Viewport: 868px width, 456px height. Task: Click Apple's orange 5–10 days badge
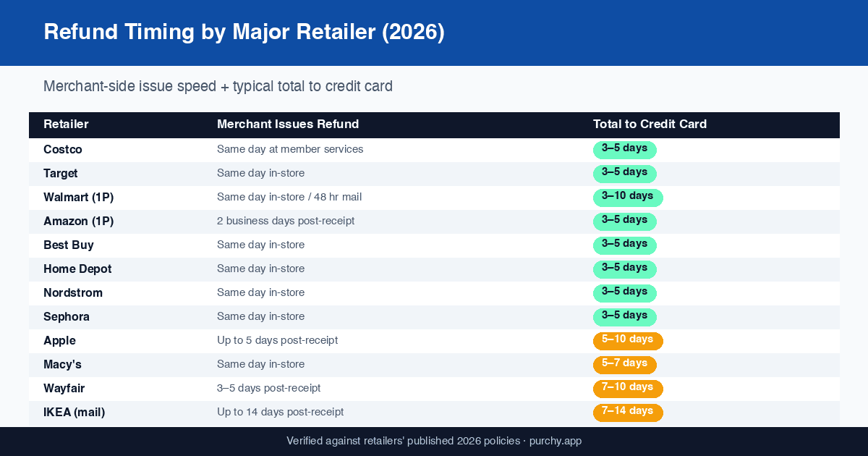pyautogui.click(x=628, y=341)
